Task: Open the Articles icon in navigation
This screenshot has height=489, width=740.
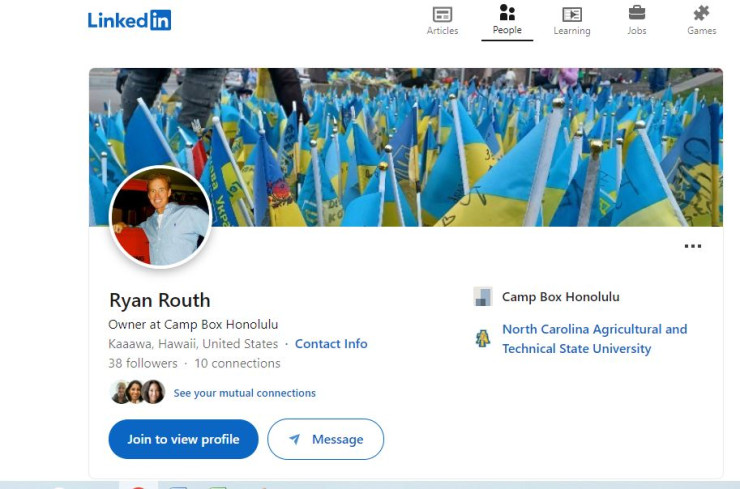Action: point(442,14)
